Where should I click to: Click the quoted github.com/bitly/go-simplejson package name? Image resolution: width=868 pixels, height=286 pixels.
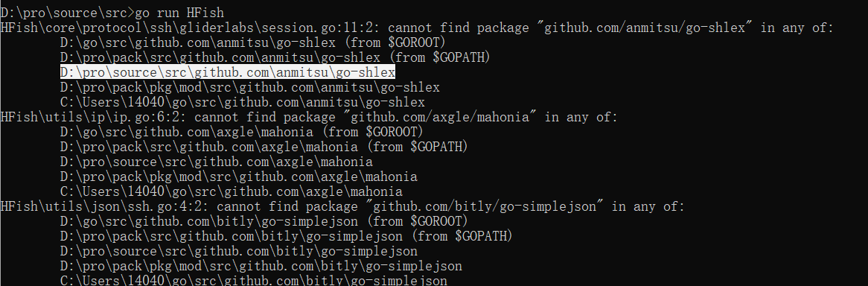click(x=485, y=207)
